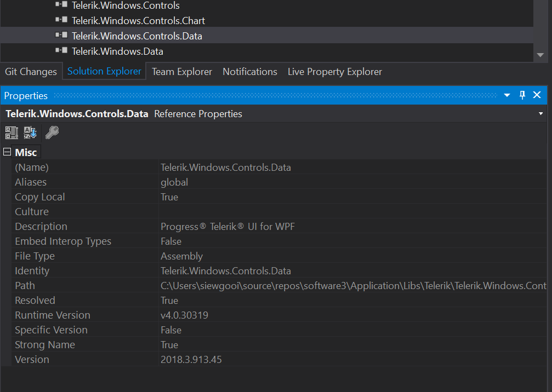Sort properties alphabetically
Viewport: 552px width, 392px height.
coord(30,132)
